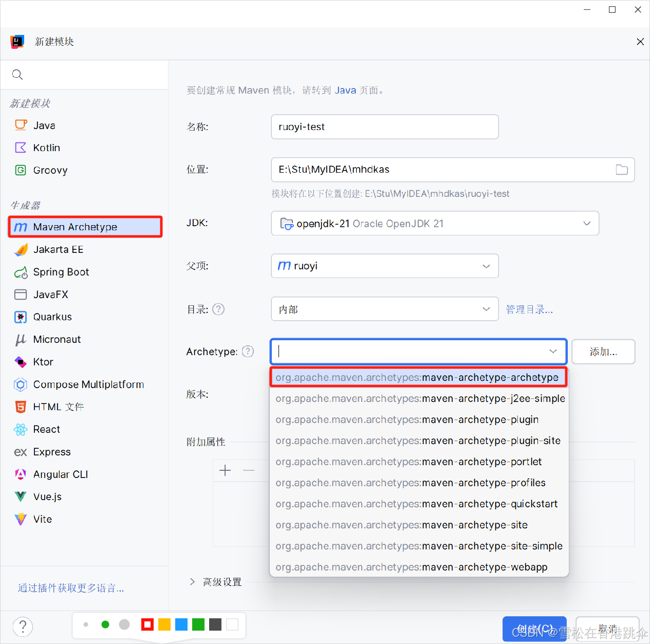Open the 管理目录... link
This screenshot has width=650, height=644.
point(529,309)
